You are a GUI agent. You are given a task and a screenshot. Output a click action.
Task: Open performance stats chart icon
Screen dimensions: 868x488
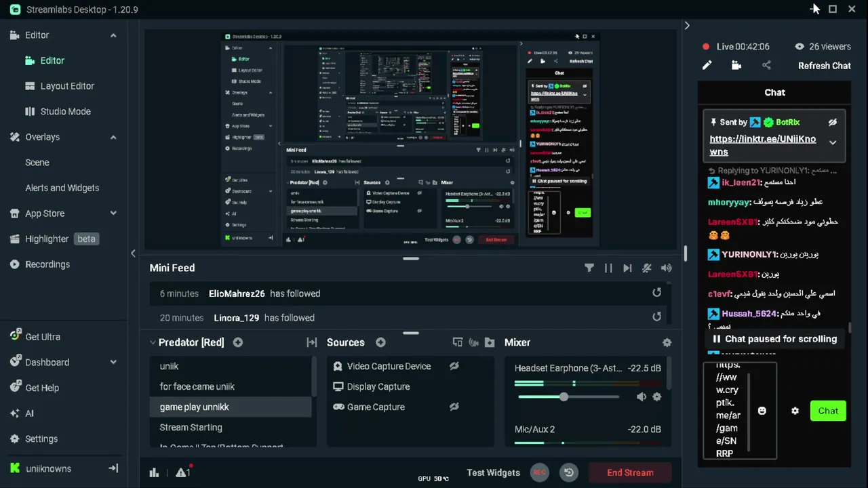[154, 472]
